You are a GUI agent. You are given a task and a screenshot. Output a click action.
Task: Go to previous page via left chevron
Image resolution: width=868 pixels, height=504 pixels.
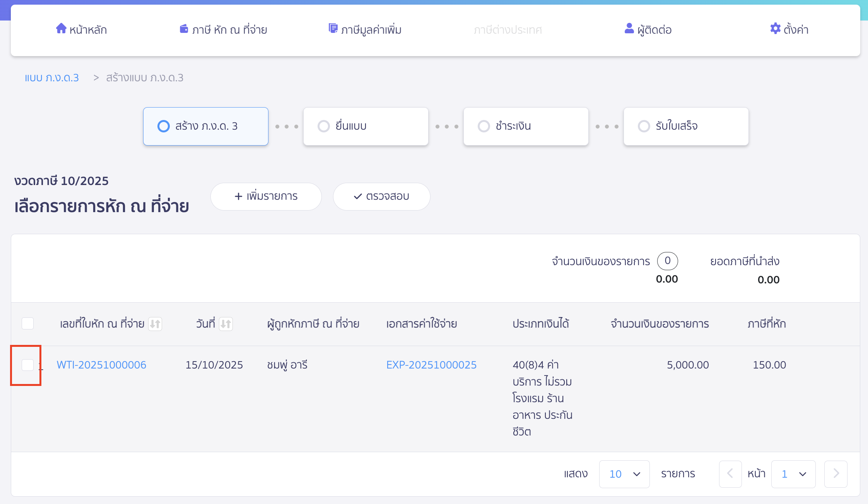coord(730,473)
